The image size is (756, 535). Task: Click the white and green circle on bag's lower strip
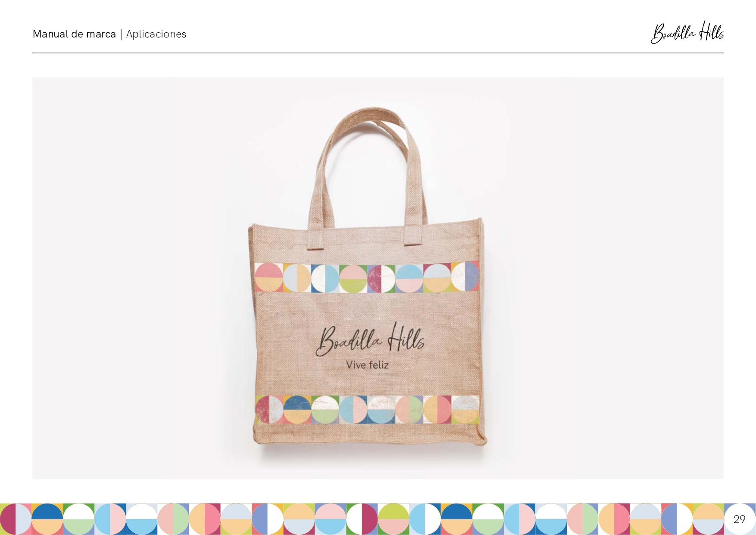click(x=325, y=410)
